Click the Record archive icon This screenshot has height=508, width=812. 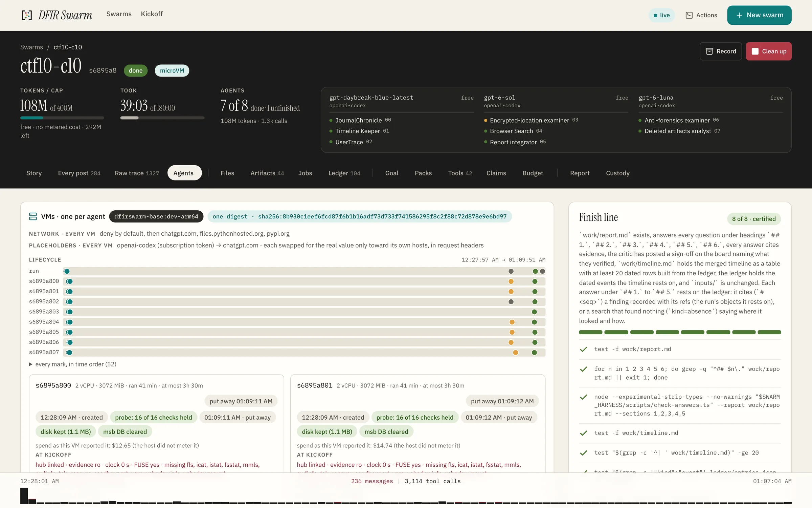(709, 51)
